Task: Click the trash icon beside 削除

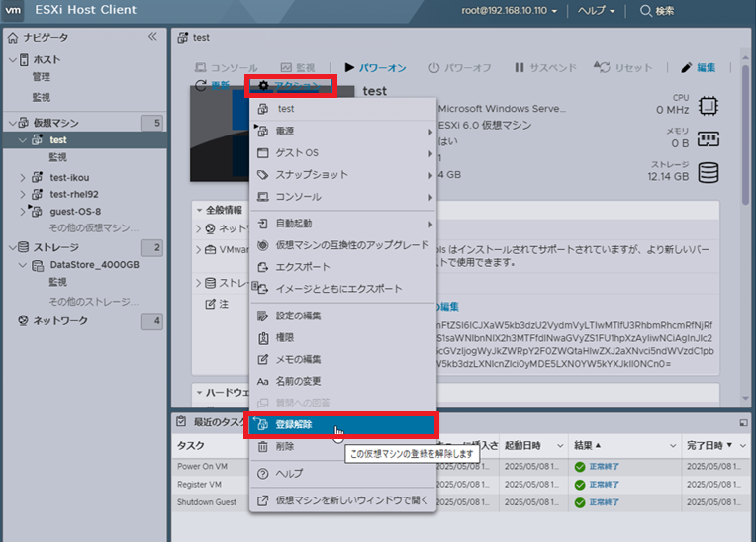Action: (x=263, y=447)
